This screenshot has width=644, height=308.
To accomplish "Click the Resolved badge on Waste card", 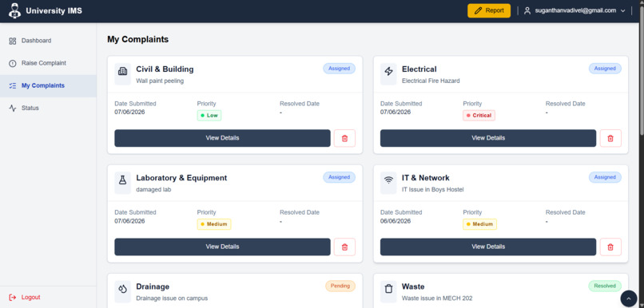I will (x=605, y=286).
